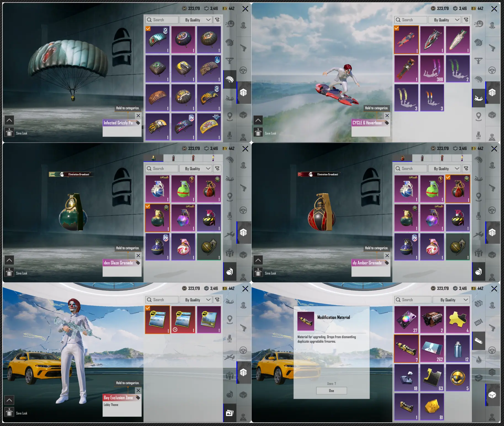Expand up-arrow panel in CYCLE 6 Hoverboard view

[x=258, y=120]
